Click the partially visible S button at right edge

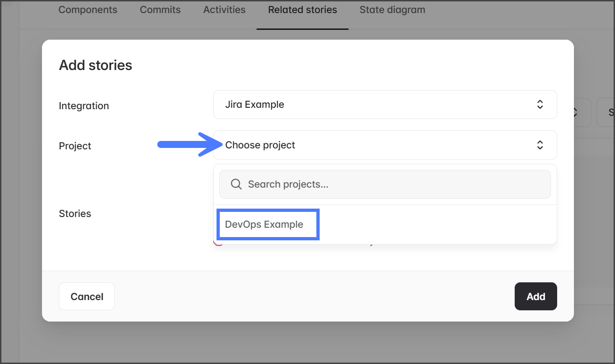click(x=607, y=112)
